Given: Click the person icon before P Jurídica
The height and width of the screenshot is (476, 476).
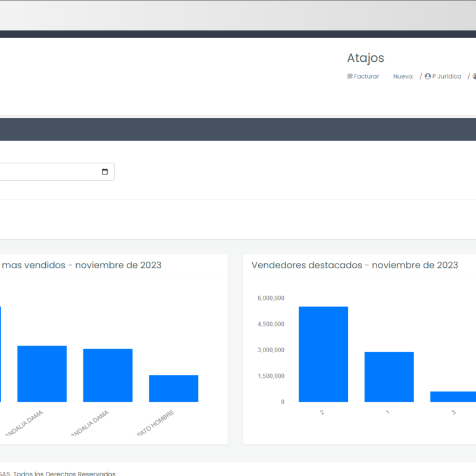Looking at the screenshot, I should coord(428,76).
